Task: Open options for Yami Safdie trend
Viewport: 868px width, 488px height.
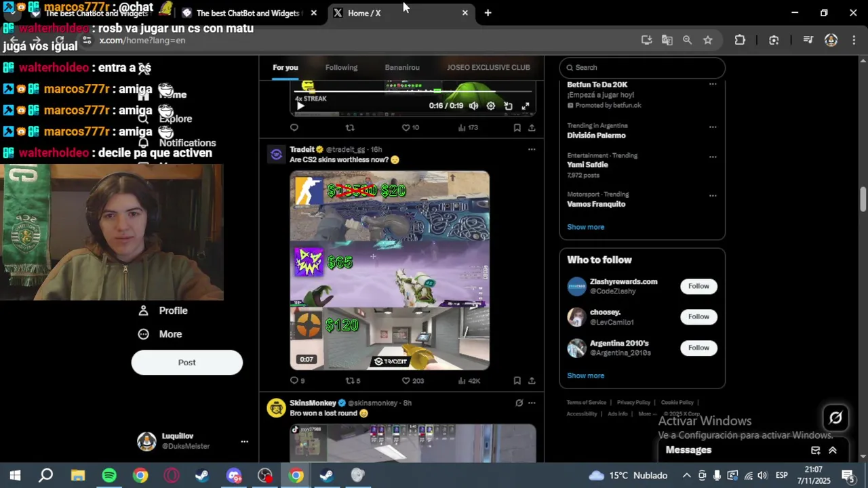Action: [713, 157]
